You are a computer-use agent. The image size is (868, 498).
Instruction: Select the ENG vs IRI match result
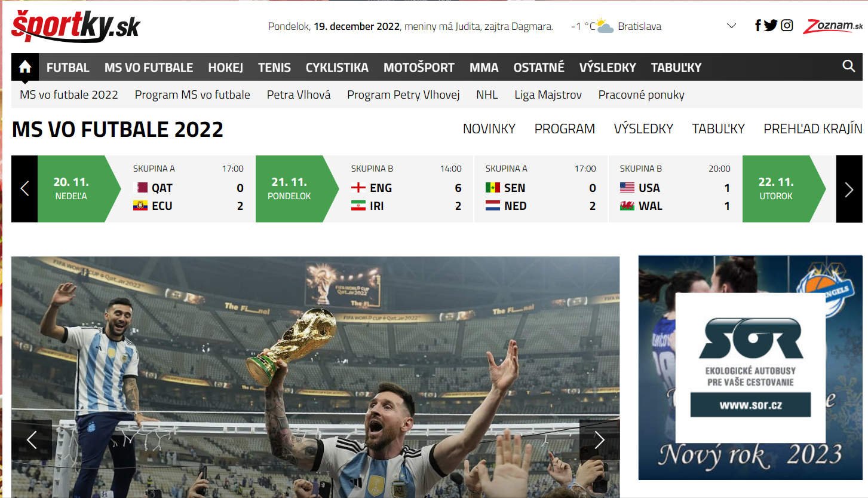[x=406, y=189]
